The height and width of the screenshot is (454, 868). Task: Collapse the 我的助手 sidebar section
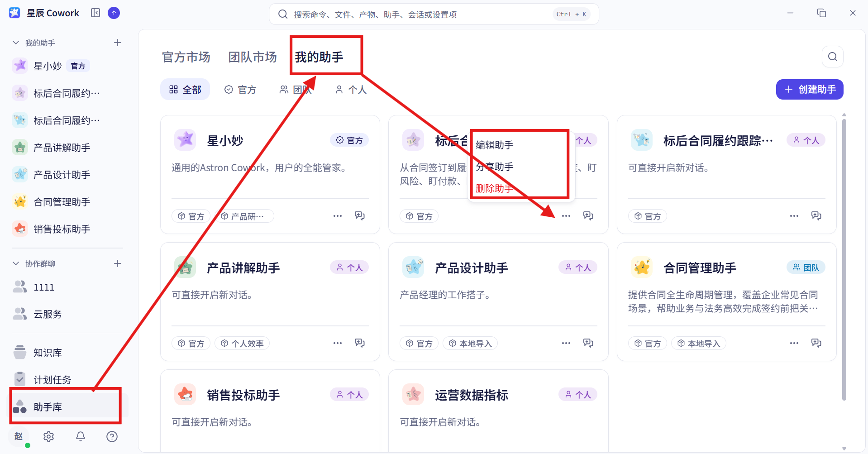16,43
